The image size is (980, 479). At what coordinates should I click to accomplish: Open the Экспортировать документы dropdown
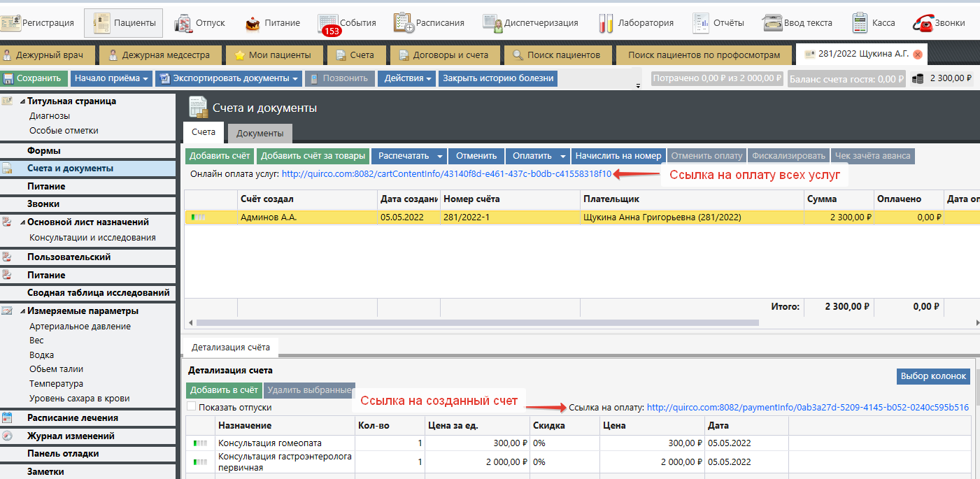(229, 79)
